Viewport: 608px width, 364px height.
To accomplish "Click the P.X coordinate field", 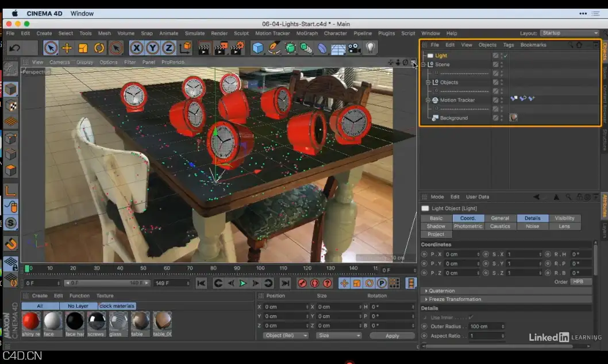I will (462, 254).
